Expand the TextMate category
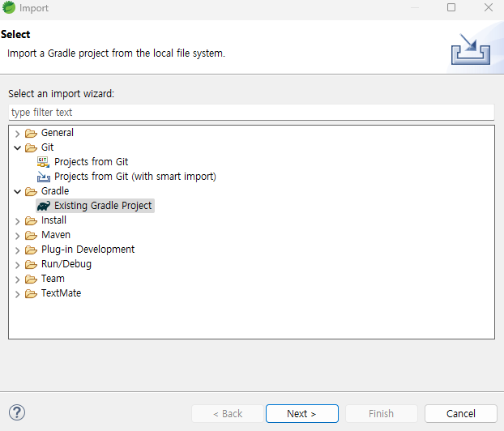Viewport: 504px width, 431px height. click(17, 294)
